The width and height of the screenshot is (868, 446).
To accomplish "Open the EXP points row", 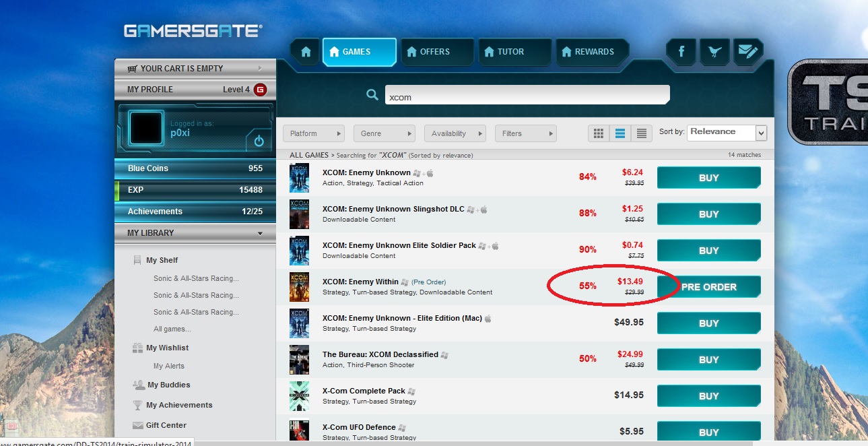I will tap(195, 190).
